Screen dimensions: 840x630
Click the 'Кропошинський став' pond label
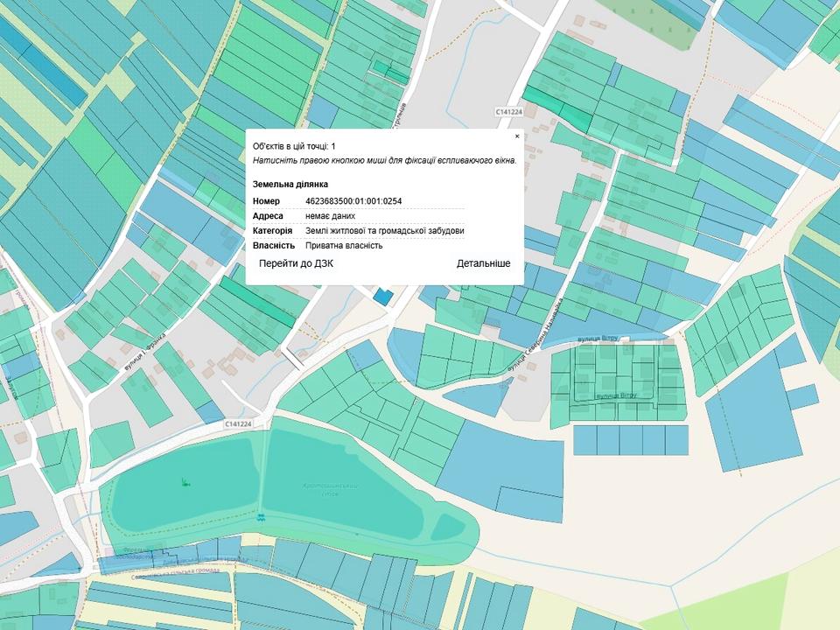(x=331, y=490)
